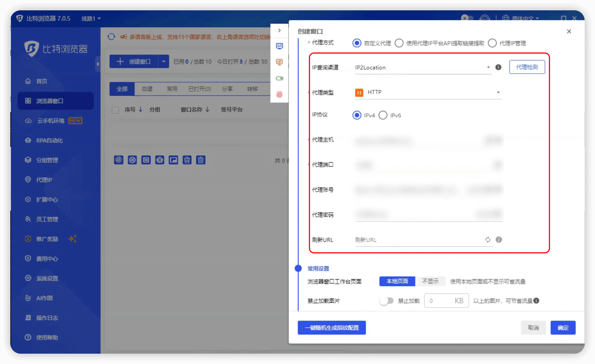Toggle the 禁止加载 image switch

(386, 301)
